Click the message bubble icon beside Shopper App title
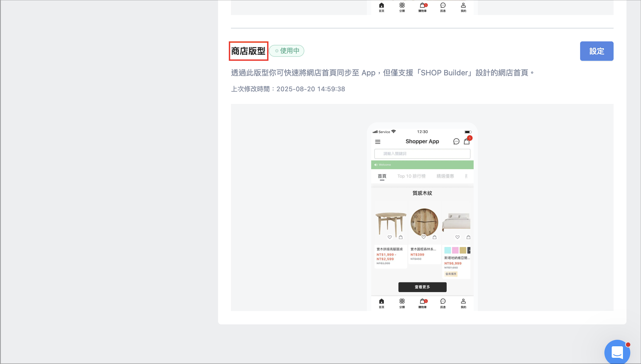This screenshot has width=641, height=364. point(456,141)
